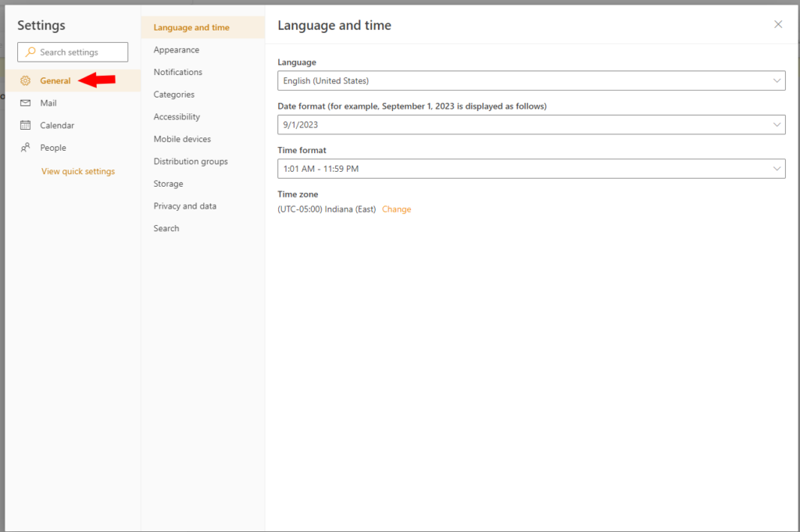Click the Mail envelope icon
Image resolution: width=800 pixels, height=532 pixels.
click(26, 102)
